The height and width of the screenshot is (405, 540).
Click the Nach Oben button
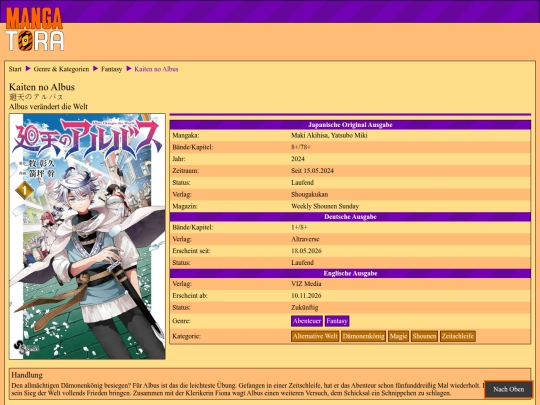tap(509, 390)
